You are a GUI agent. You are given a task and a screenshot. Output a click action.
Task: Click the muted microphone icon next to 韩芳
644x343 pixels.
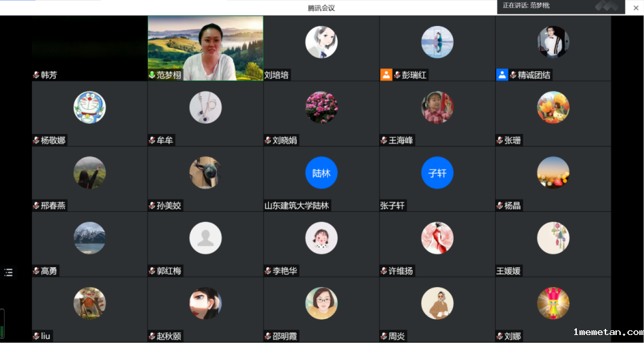[37, 75]
